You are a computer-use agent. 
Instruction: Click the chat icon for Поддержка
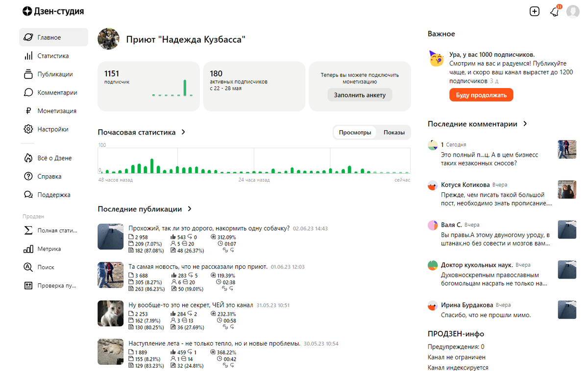(28, 195)
